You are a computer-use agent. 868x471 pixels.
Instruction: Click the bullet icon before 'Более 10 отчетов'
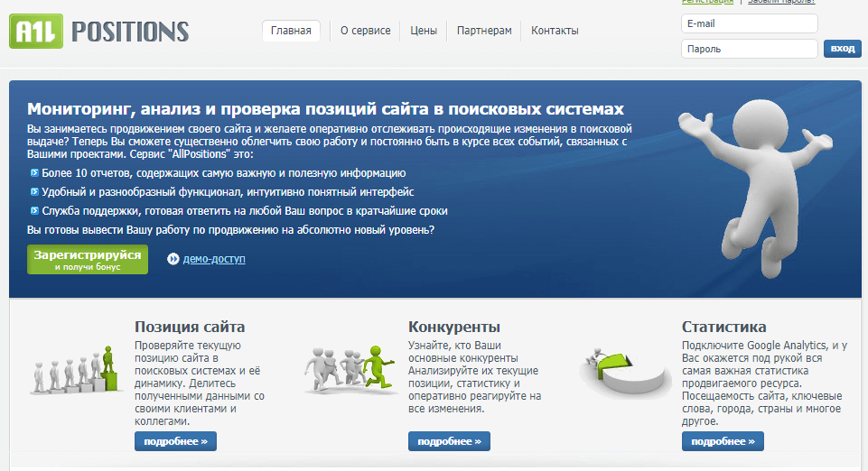tap(34, 172)
